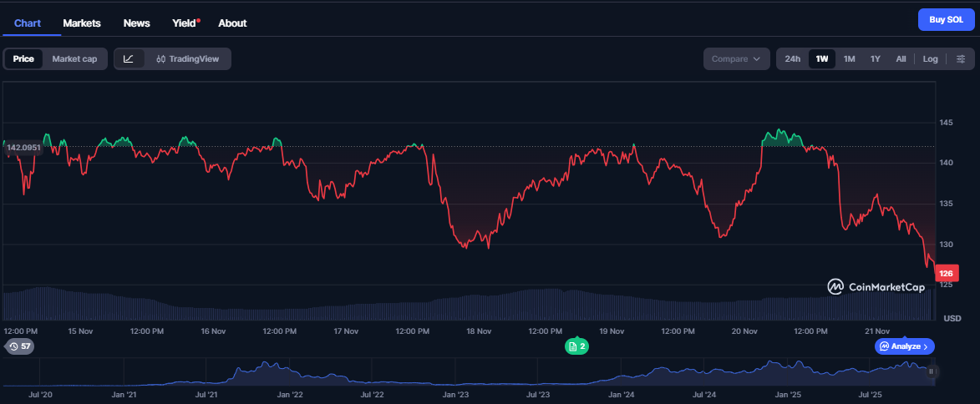Click the red 126 current price tag
Viewport: 980px width, 404px height.
pyautogui.click(x=947, y=273)
